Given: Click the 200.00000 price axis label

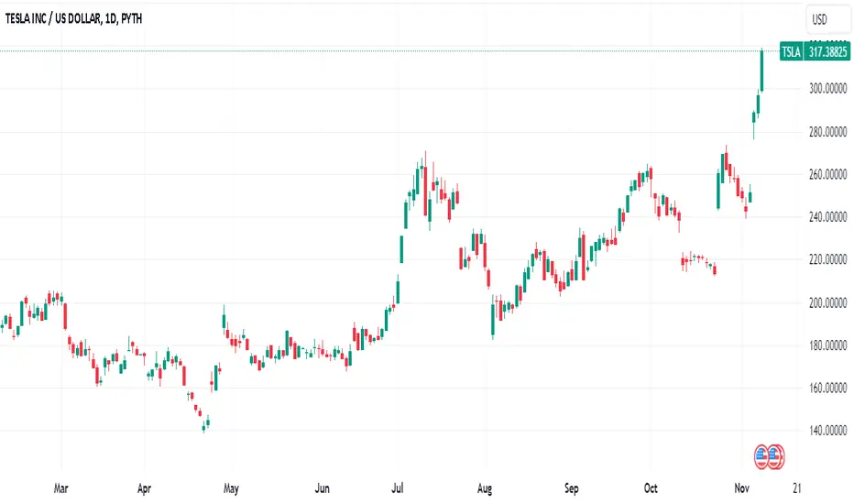Looking at the screenshot, I should pos(827,303).
